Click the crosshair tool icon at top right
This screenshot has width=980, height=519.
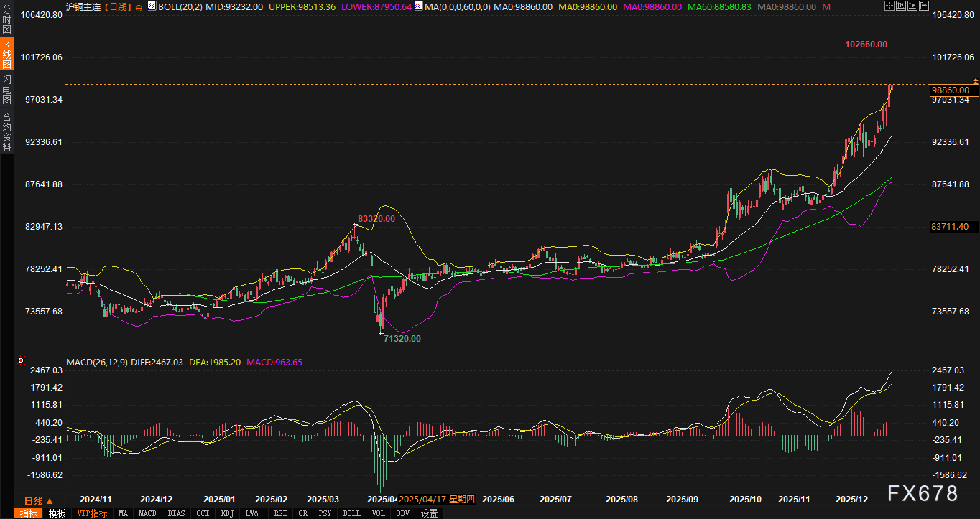[889, 6]
